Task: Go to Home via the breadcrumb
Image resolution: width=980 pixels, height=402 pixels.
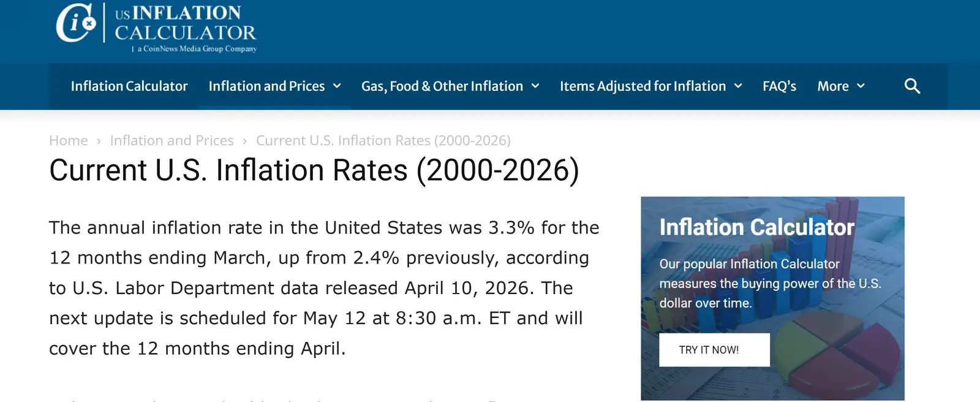Action: point(69,141)
